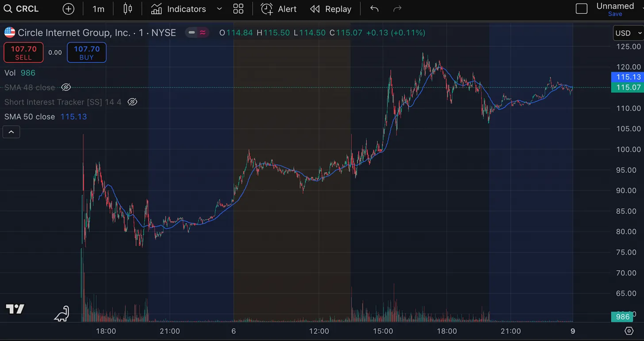Click the closing value C115.07
Screen dimensions: 644x341
pos(346,33)
